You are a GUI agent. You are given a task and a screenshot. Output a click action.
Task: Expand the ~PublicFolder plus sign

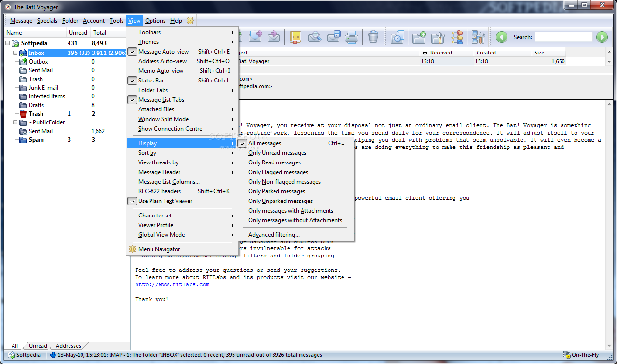(x=15, y=122)
